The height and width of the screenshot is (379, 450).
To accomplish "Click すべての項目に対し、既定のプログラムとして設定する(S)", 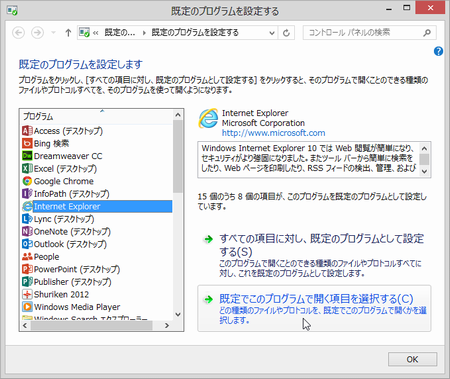I will pos(321,245).
